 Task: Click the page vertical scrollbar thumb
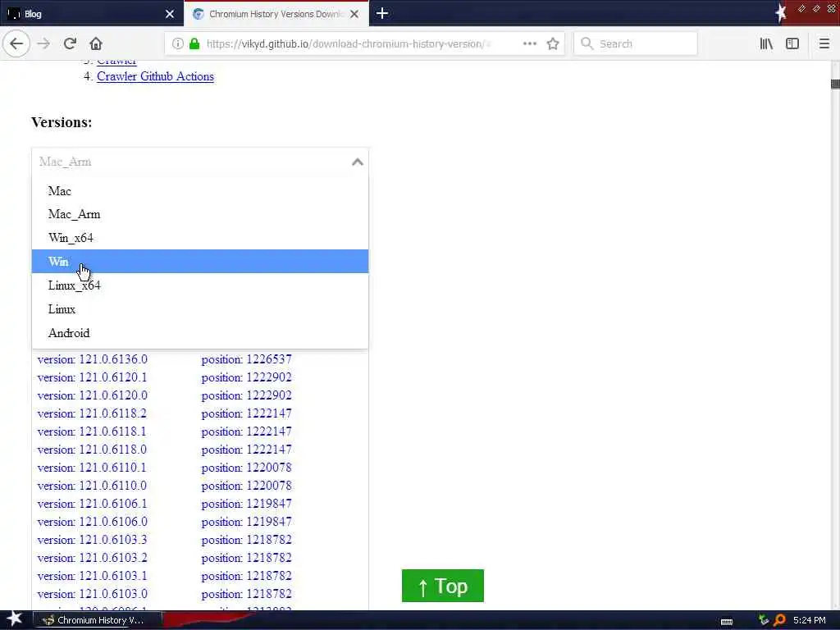pyautogui.click(x=835, y=84)
